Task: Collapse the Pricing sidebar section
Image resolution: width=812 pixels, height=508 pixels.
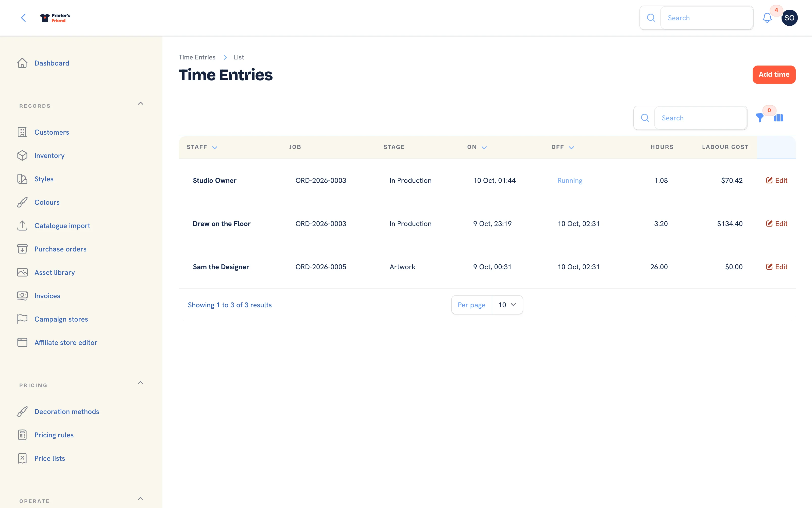Action: (141, 383)
